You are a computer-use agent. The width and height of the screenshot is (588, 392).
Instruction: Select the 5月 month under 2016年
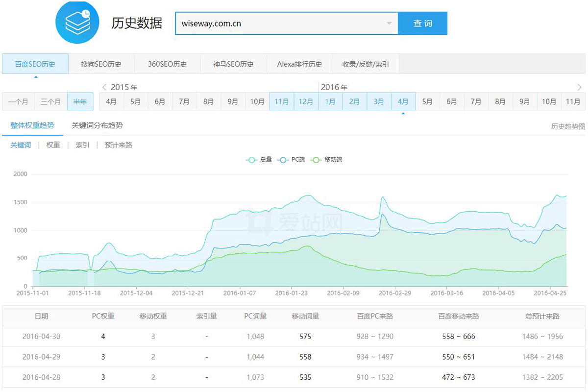[x=427, y=101]
